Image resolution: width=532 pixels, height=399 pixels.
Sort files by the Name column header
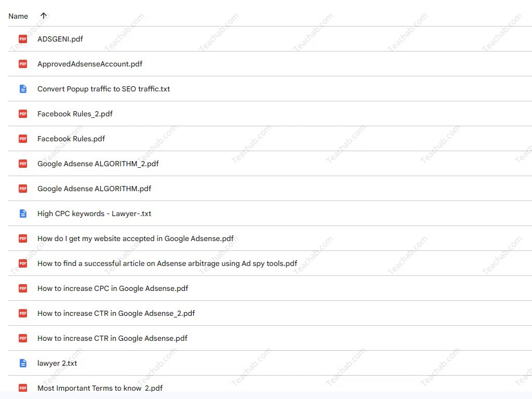(x=18, y=16)
